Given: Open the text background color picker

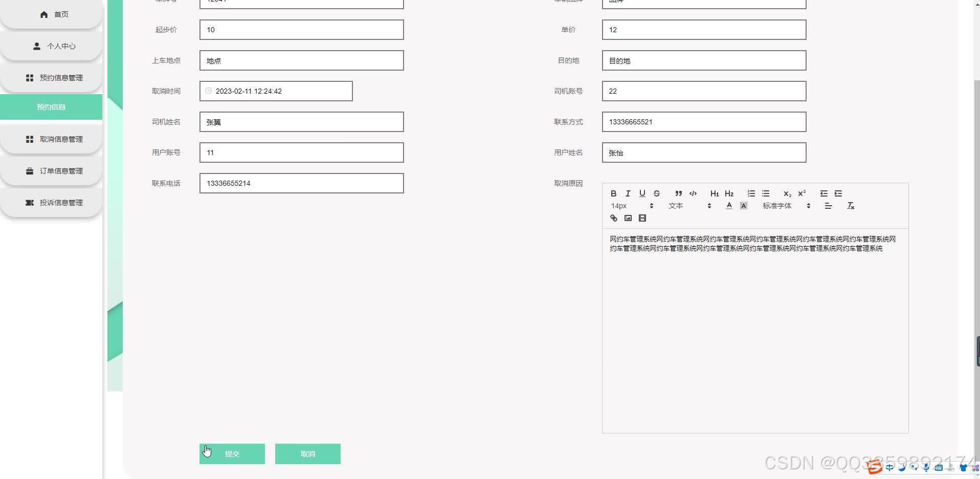Looking at the screenshot, I should 744,206.
